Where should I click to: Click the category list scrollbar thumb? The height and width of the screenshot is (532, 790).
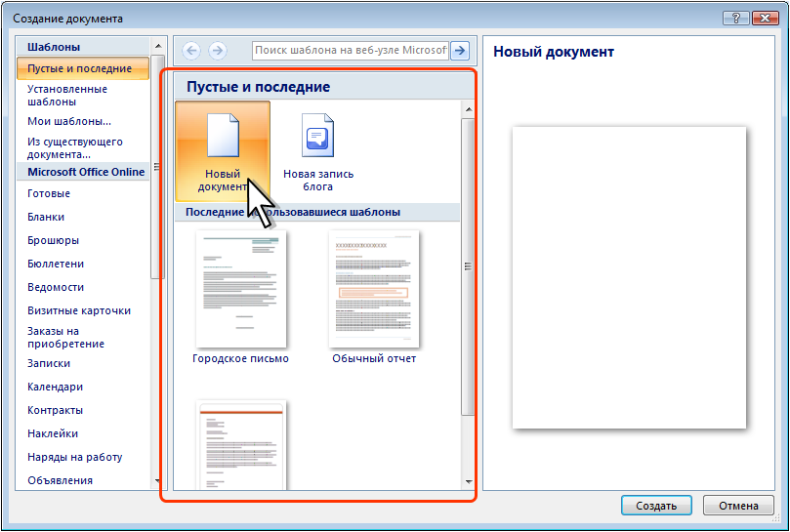(157, 166)
